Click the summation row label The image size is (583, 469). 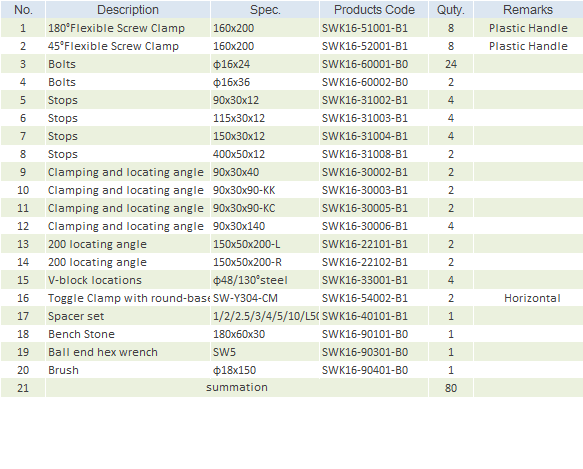tap(236, 388)
